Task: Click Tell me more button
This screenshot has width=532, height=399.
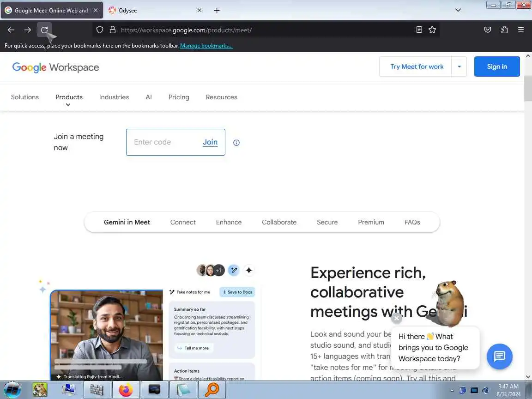Action: pos(193,348)
